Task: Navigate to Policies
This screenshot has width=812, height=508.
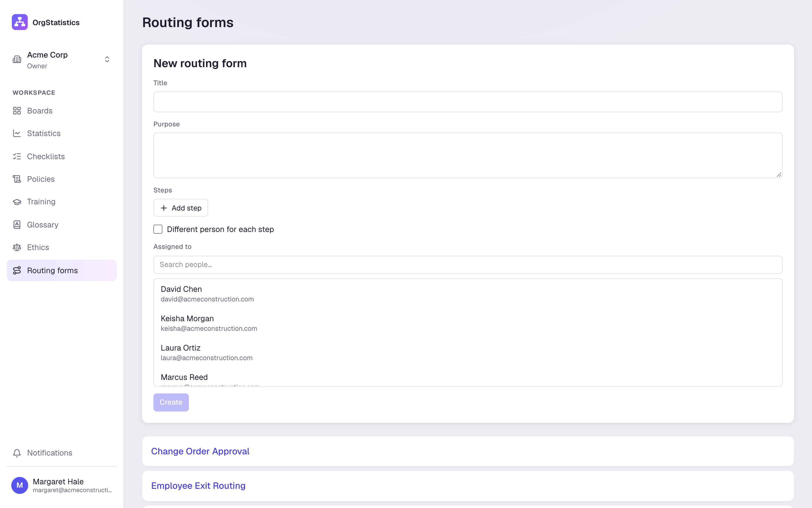Action: (x=62, y=179)
